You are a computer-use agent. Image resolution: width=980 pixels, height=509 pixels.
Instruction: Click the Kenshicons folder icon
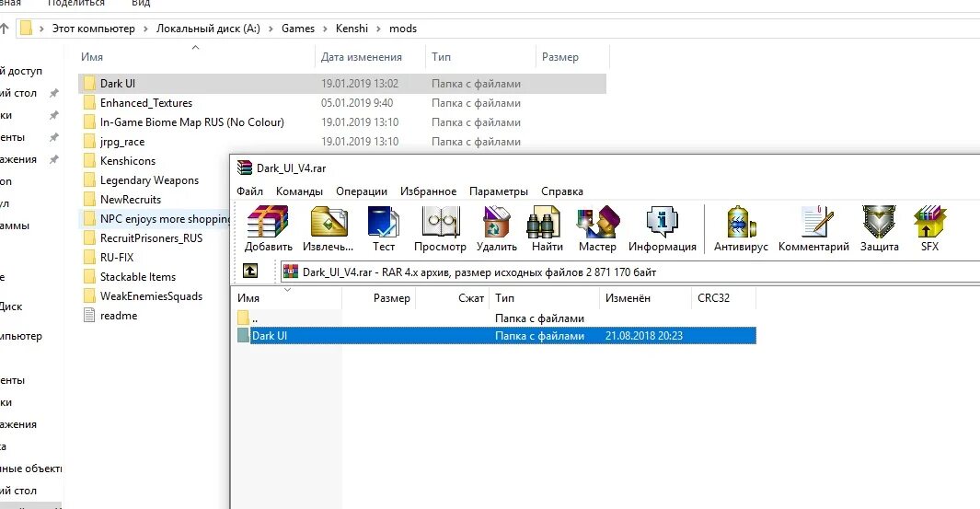point(89,161)
